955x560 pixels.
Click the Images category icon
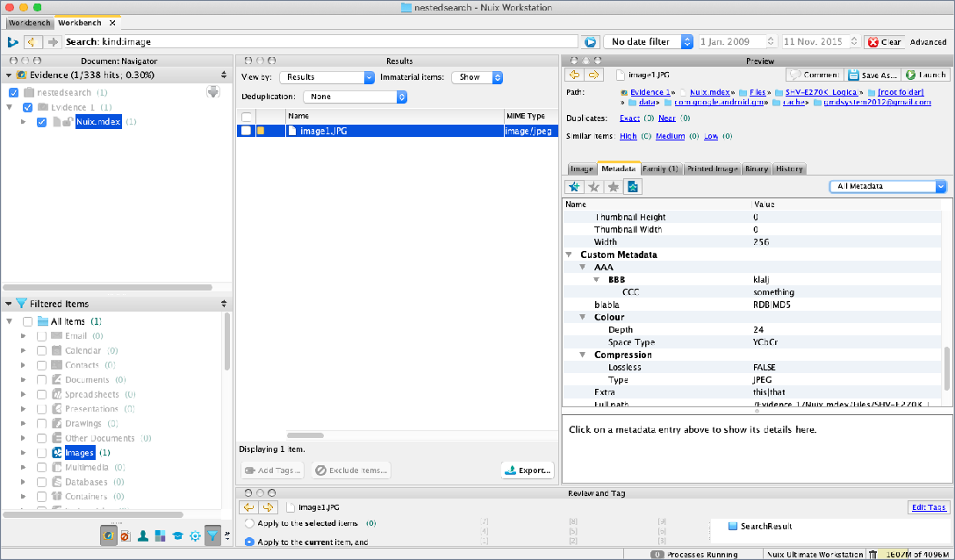coord(57,453)
